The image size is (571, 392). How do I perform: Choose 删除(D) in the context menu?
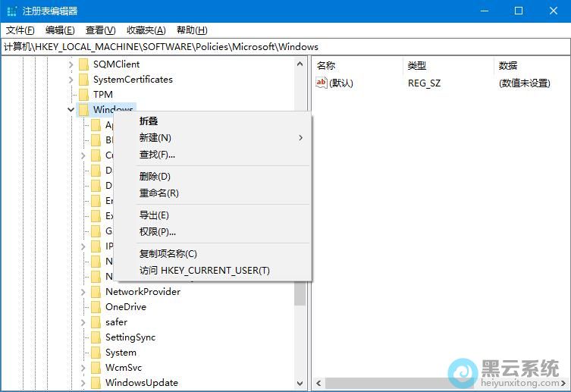pos(213,176)
